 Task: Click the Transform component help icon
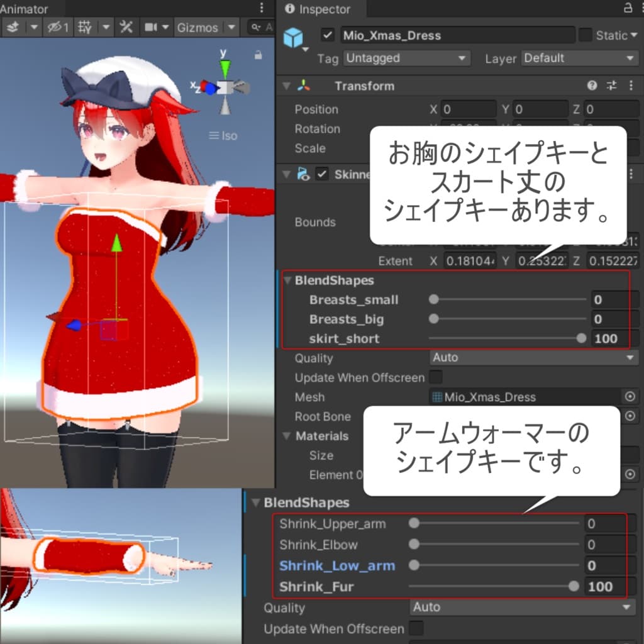pos(592,86)
